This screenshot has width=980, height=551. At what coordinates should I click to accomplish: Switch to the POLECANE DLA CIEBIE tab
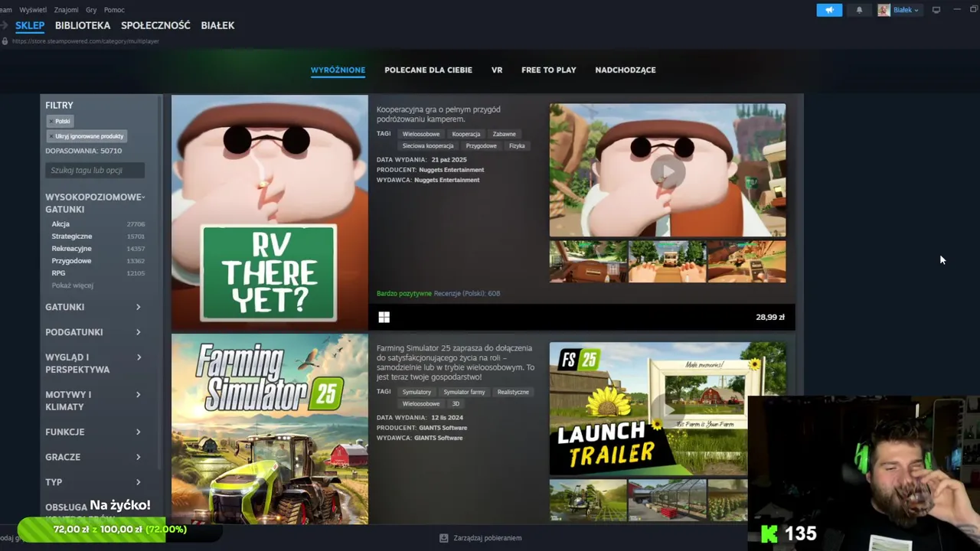point(428,70)
